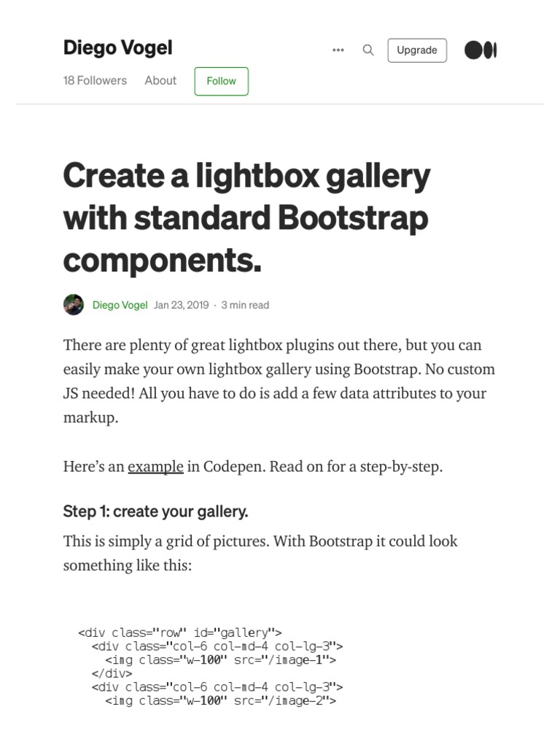The width and height of the screenshot is (560, 747).
Task: Click the Step 1: create your gallery heading
Action: point(156,511)
